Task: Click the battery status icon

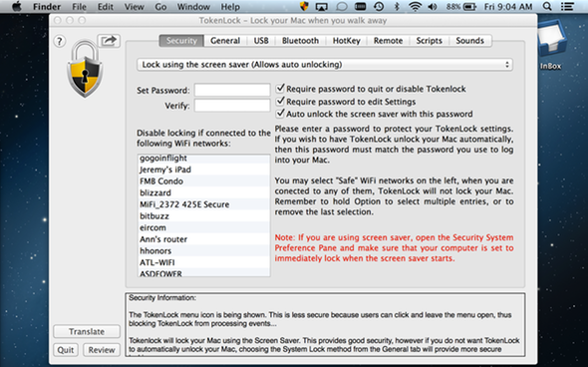Action: pos(469,7)
